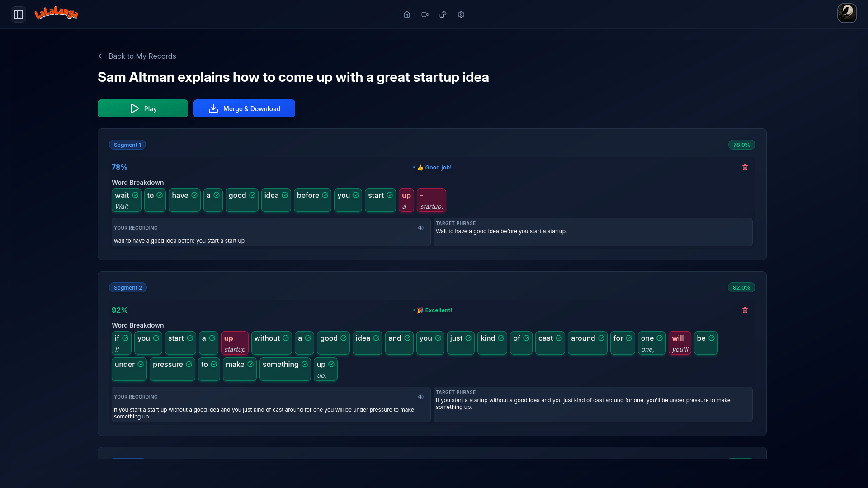The image size is (868, 488).
Task: Click the 'pressure' word chip
Action: 172,369
